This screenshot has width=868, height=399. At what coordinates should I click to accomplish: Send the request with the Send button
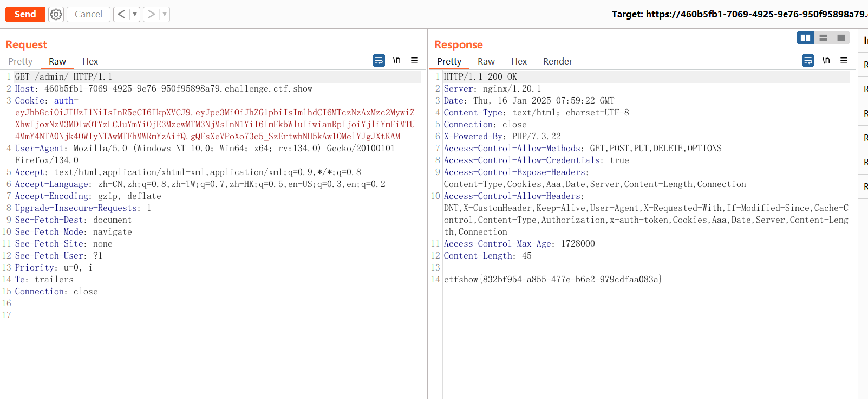[x=25, y=14]
